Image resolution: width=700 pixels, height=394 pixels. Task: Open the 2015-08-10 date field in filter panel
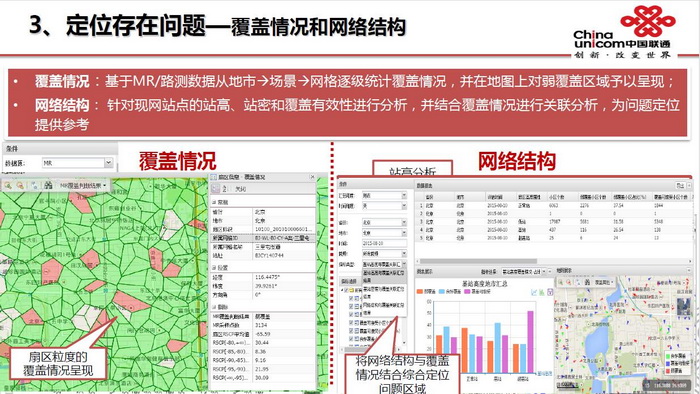point(384,244)
